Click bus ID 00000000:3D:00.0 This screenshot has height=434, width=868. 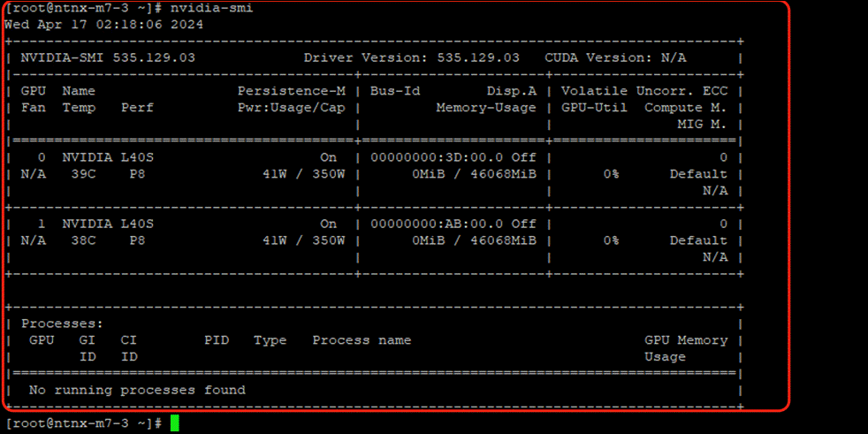coord(437,157)
